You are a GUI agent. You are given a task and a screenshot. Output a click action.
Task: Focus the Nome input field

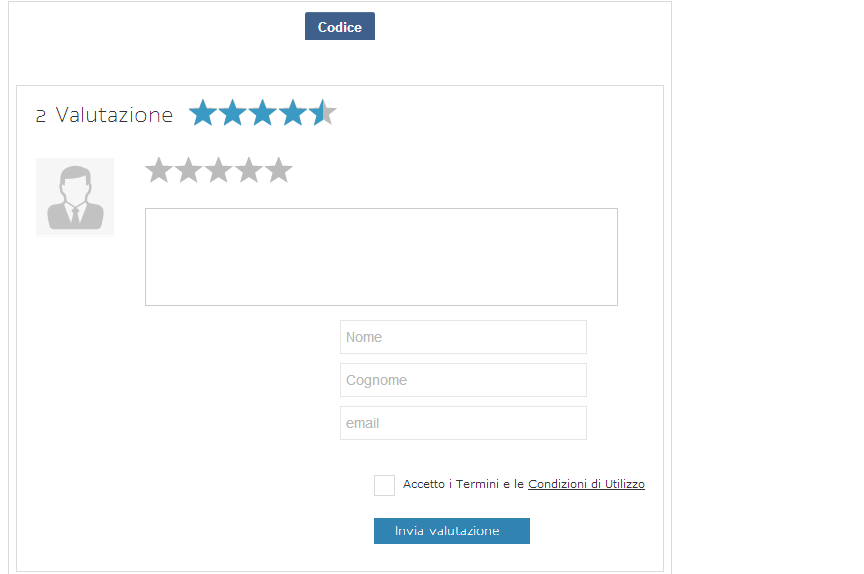point(463,337)
